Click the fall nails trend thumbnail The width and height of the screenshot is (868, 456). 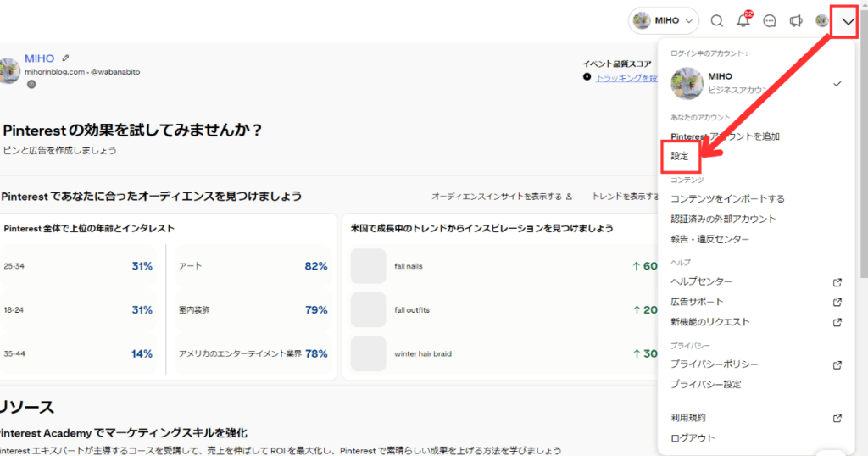[x=368, y=266]
